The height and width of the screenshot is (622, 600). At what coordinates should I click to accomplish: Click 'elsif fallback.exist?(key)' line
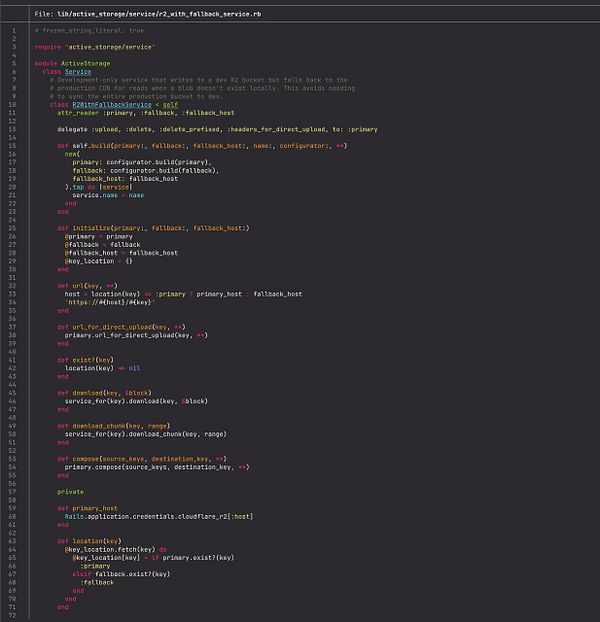(121, 574)
